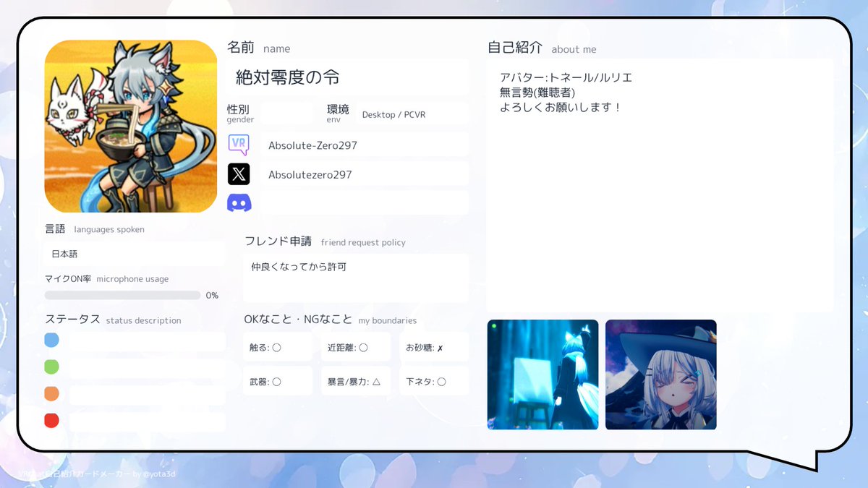Click the red status indicator dot
Screen dimensions: 868x488
(51, 419)
